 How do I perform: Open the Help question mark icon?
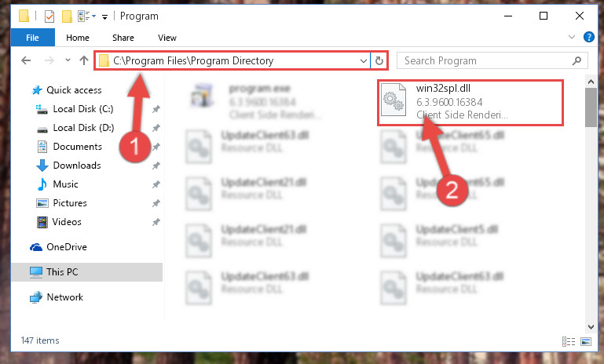(x=588, y=38)
